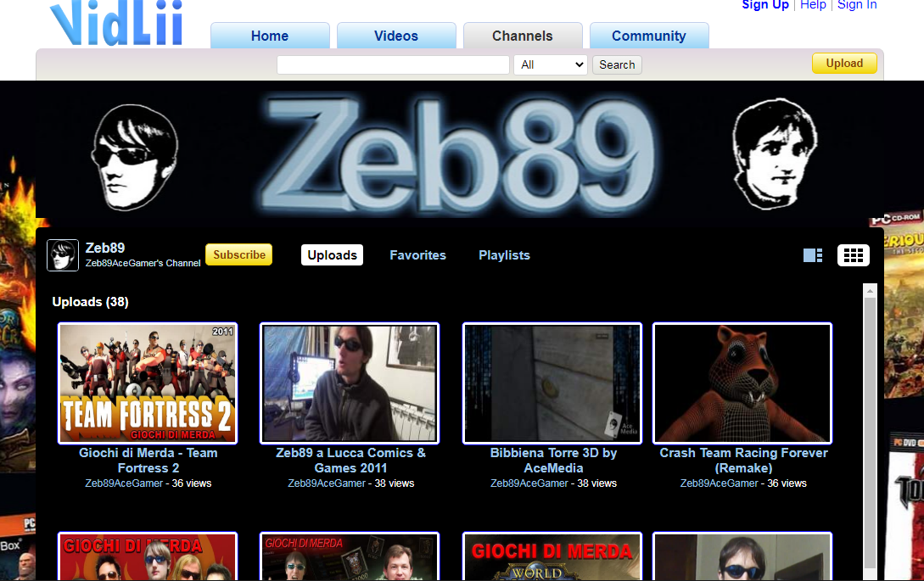
Task: Open the Videos tab
Action: (x=396, y=36)
